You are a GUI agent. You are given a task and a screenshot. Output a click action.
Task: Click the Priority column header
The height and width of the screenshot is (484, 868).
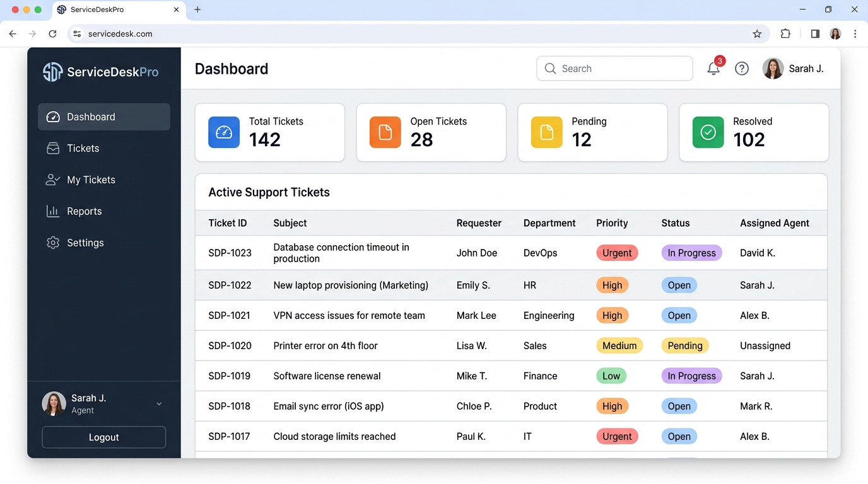(x=612, y=223)
